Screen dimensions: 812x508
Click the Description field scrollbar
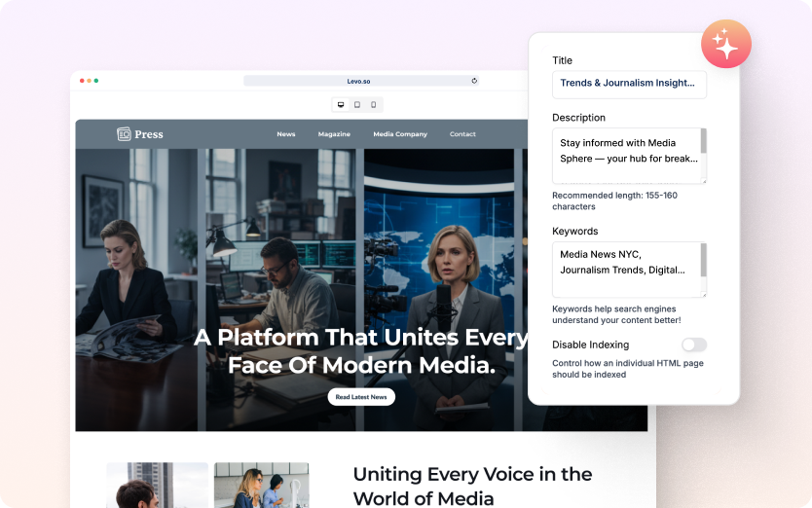tap(703, 142)
